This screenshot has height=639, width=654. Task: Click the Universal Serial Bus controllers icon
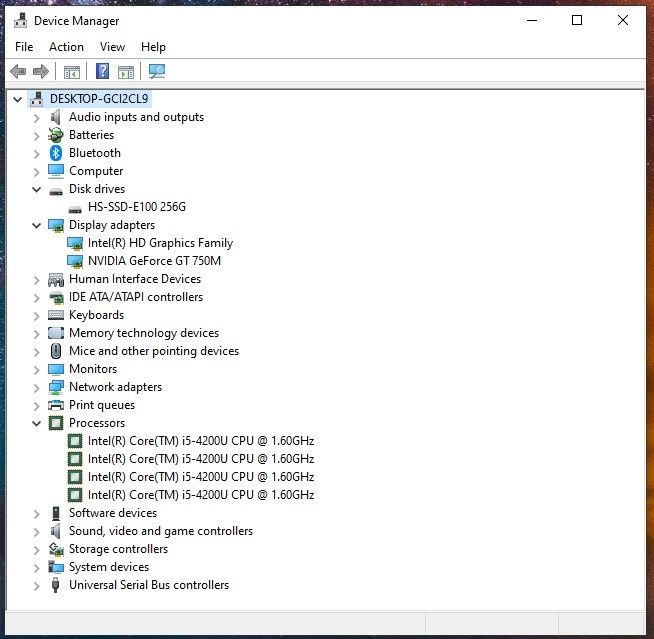(x=55, y=585)
